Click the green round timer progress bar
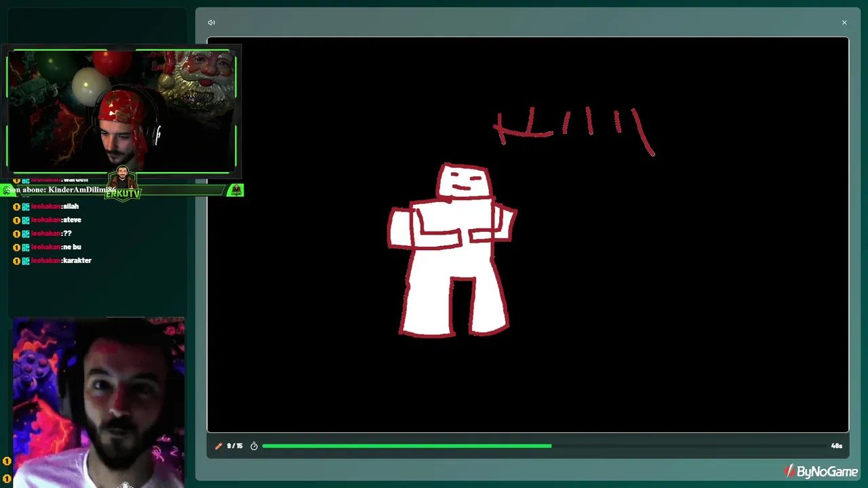 click(407, 446)
